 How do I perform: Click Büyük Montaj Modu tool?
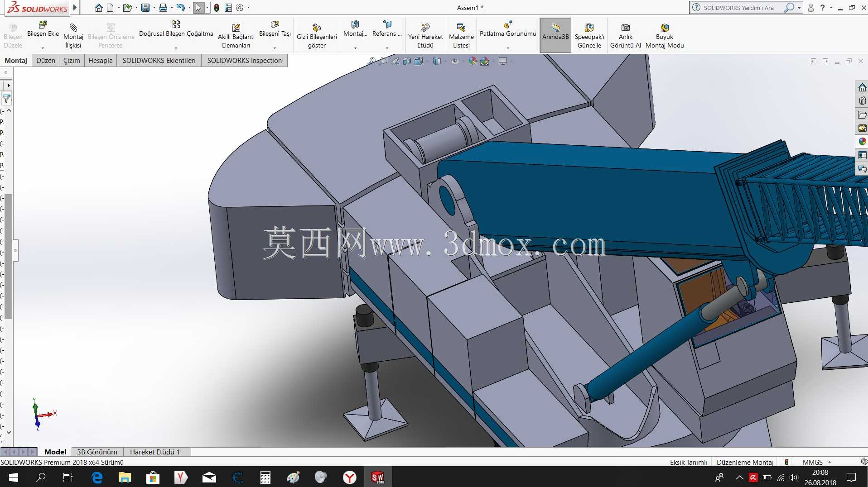(665, 35)
